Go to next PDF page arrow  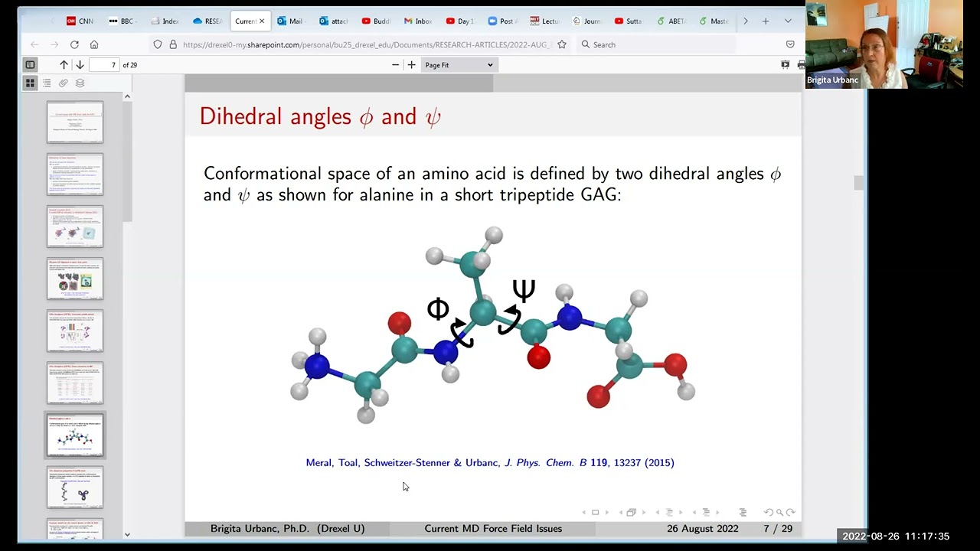[x=80, y=65]
